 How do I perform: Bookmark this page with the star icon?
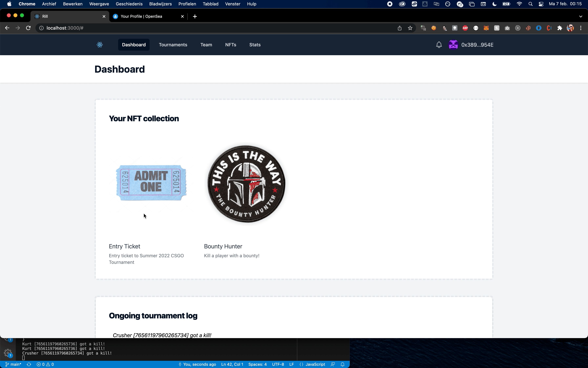point(410,28)
